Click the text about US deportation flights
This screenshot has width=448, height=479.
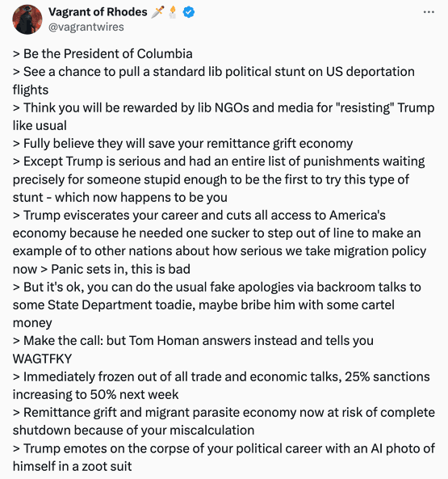(x=214, y=81)
